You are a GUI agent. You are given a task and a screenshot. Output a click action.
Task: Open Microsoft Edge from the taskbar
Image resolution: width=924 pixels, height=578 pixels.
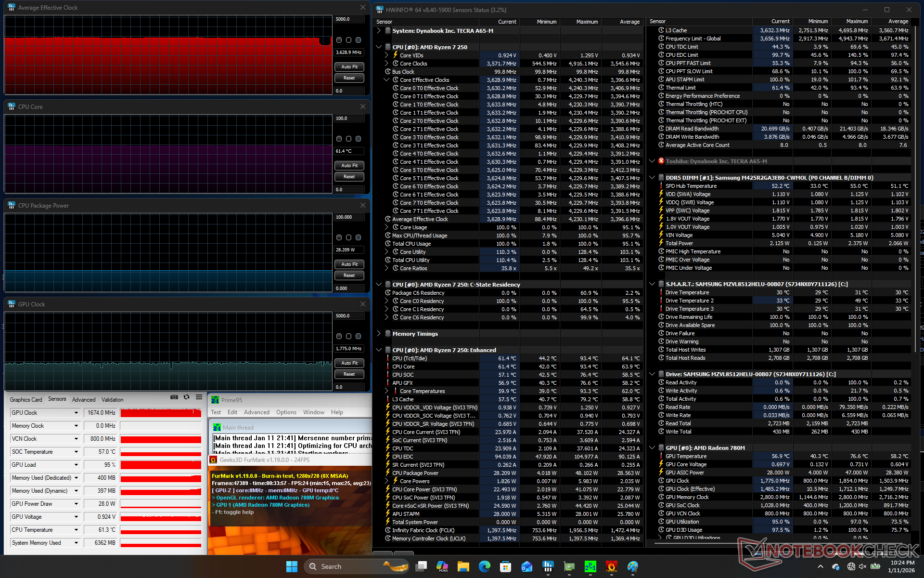coord(484,566)
